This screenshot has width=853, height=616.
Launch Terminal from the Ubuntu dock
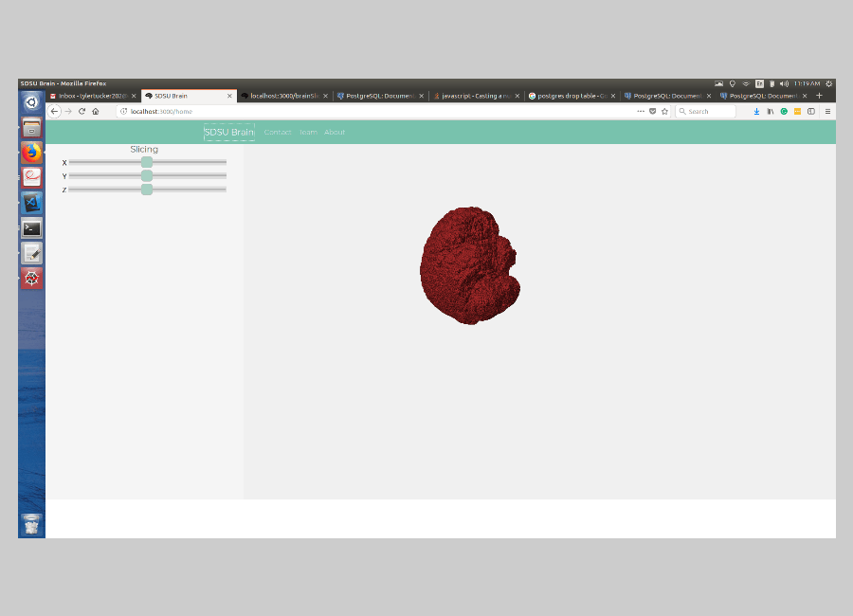32,227
